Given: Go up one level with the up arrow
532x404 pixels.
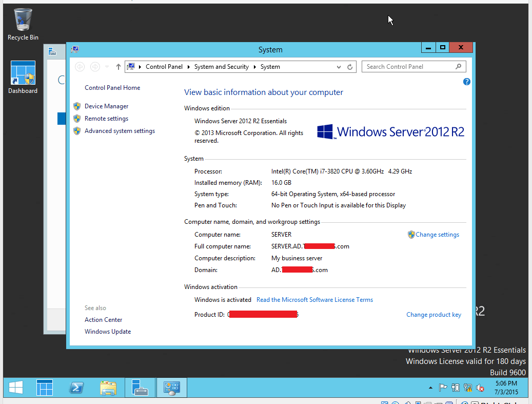Looking at the screenshot, I should pos(118,67).
